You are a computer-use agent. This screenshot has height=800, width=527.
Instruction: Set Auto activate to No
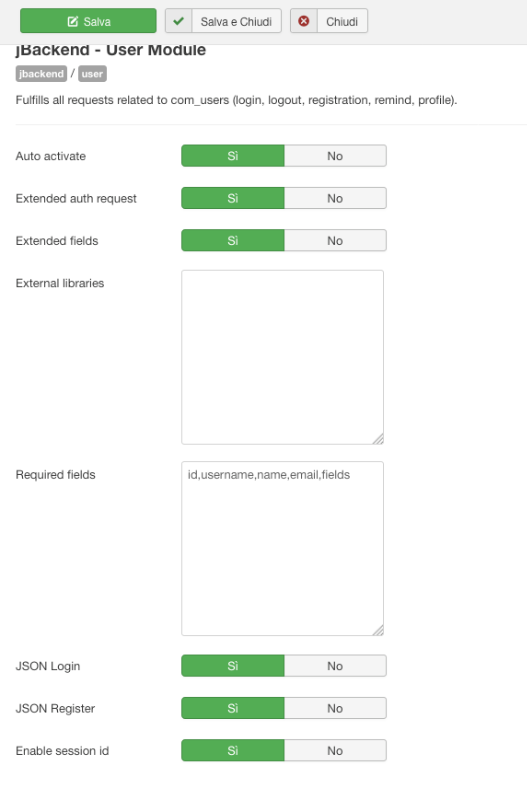click(x=335, y=156)
